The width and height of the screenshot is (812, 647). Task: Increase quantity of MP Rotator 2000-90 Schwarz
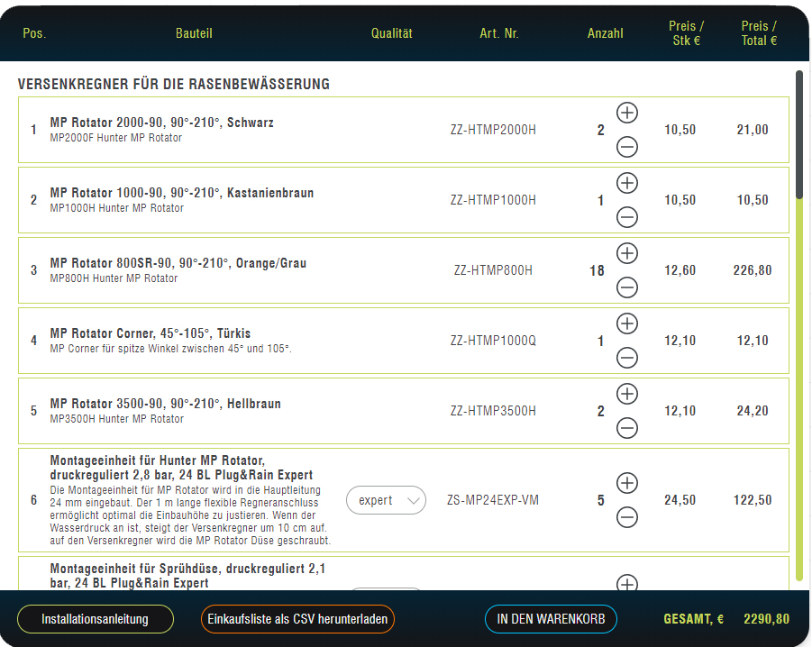point(626,113)
